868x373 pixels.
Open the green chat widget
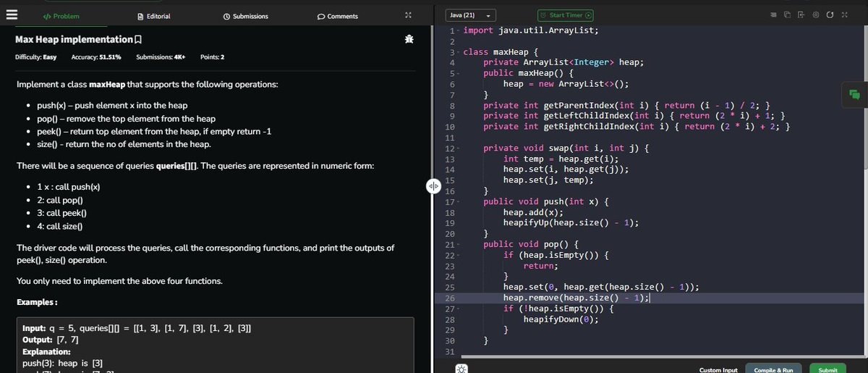(854, 94)
